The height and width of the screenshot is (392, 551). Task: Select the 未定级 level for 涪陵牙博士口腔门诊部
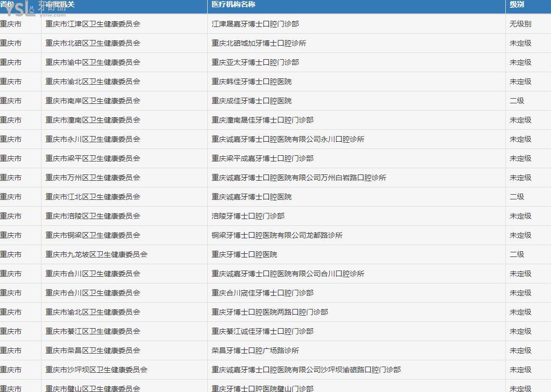(x=520, y=216)
